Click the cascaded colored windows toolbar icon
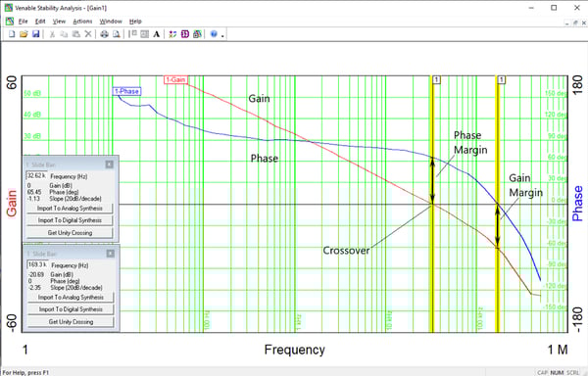Image resolution: width=588 pixels, height=376 pixels. point(197,34)
